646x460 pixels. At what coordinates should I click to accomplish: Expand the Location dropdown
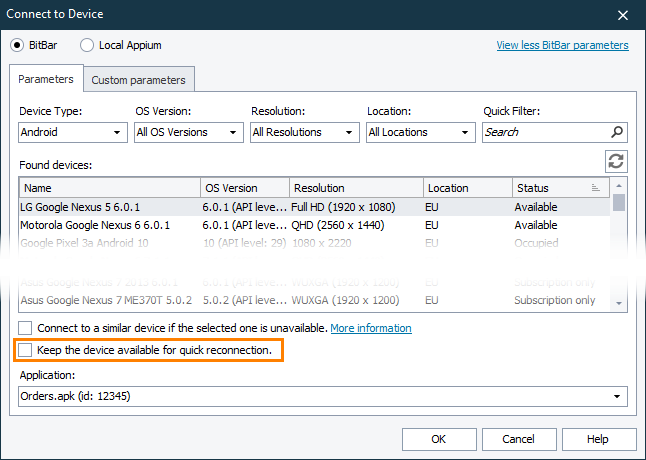(x=420, y=132)
